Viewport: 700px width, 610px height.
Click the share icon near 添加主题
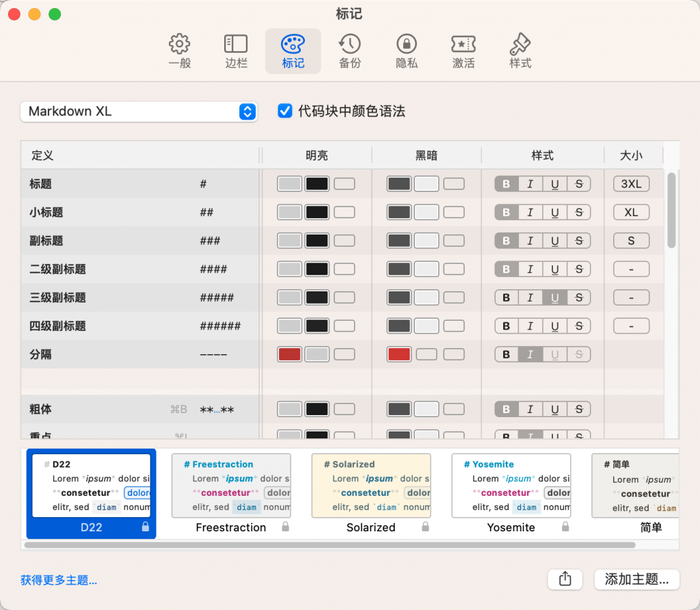565,579
